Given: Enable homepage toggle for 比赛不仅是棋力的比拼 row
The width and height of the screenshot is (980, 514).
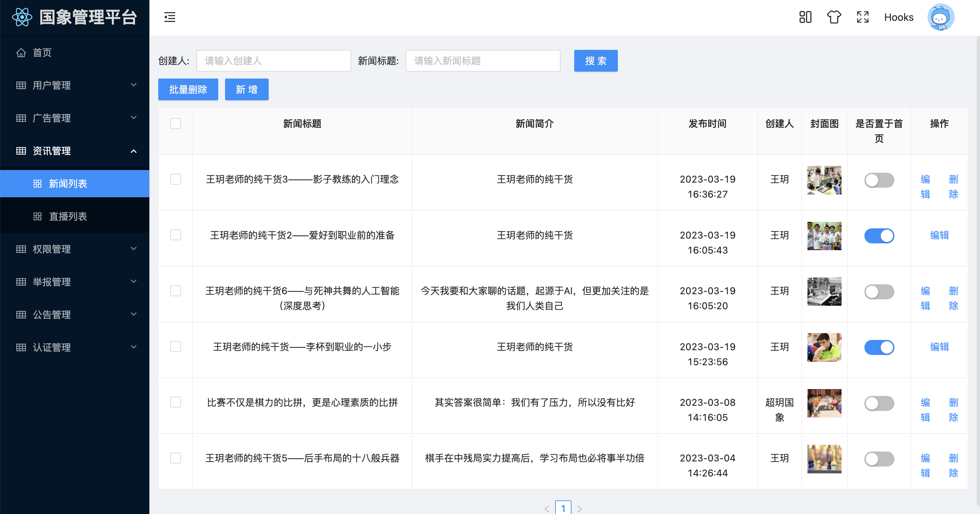Looking at the screenshot, I should 879,403.
